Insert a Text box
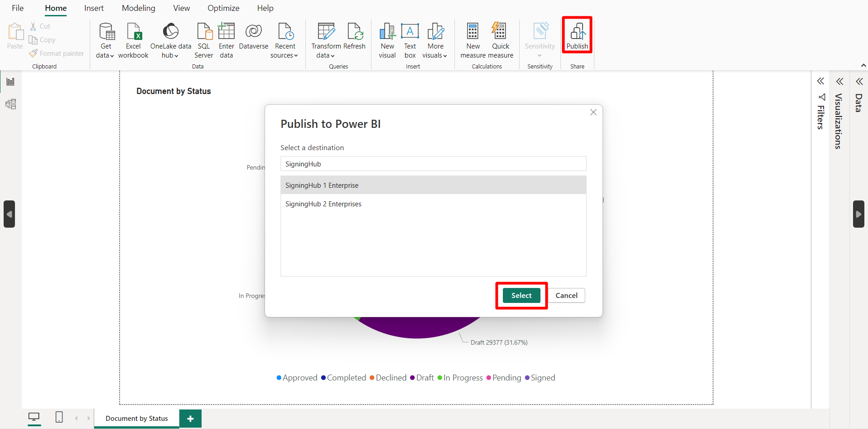The width and height of the screenshot is (868, 429). (x=410, y=41)
